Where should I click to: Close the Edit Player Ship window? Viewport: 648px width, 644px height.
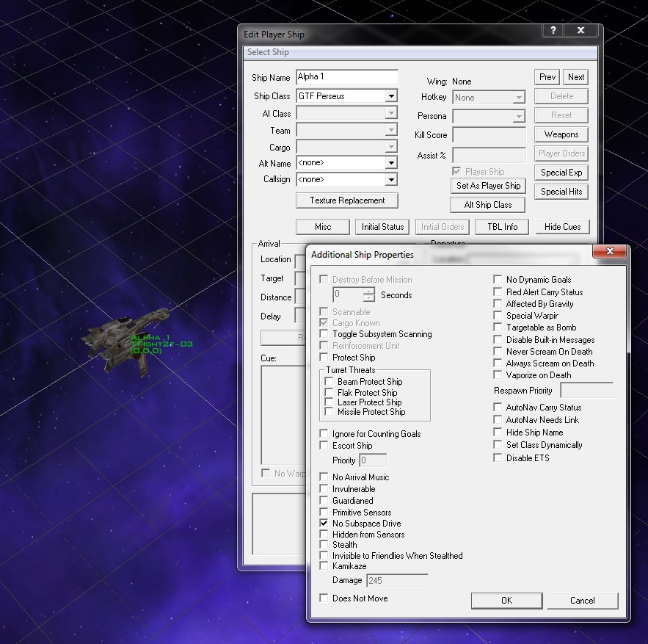click(x=580, y=31)
